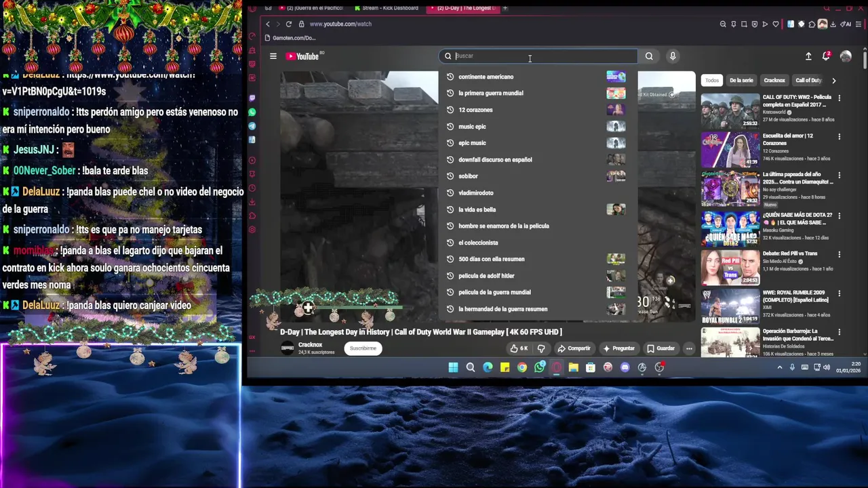
Task: Open the Gamoten.com bookmark
Action: point(290,38)
